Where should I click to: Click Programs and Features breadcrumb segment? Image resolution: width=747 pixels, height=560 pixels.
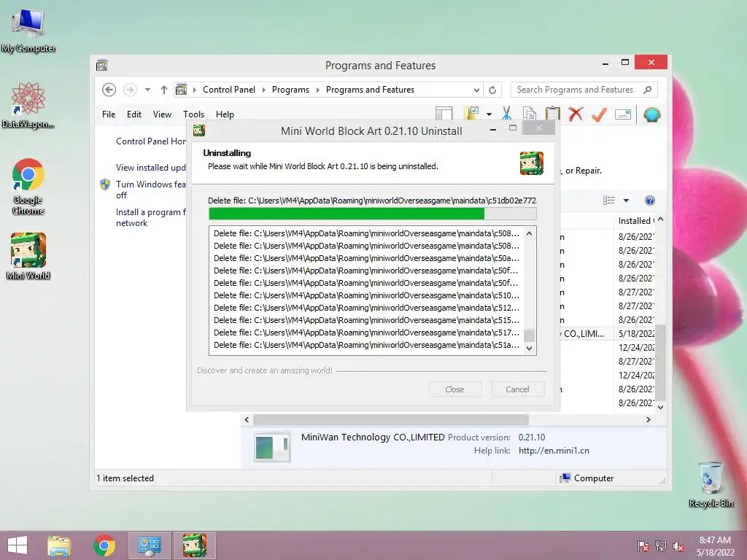click(x=370, y=90)
